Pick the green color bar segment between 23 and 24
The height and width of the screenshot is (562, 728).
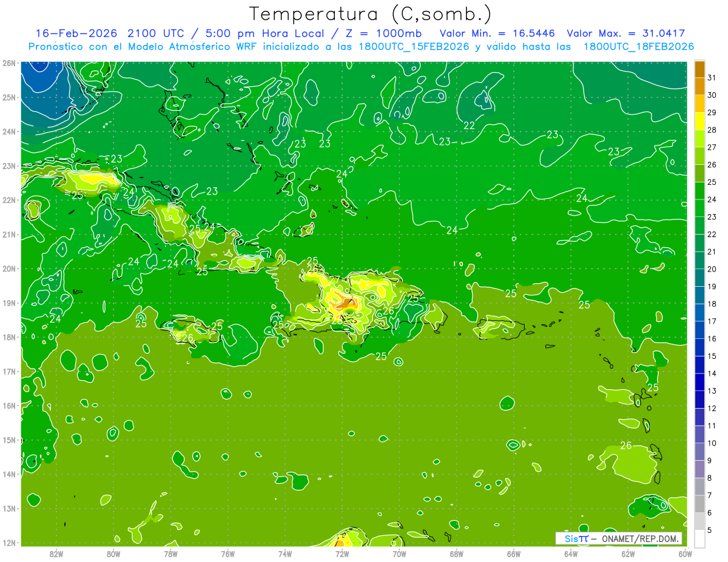pyautogui.click(x=699, y=208)
